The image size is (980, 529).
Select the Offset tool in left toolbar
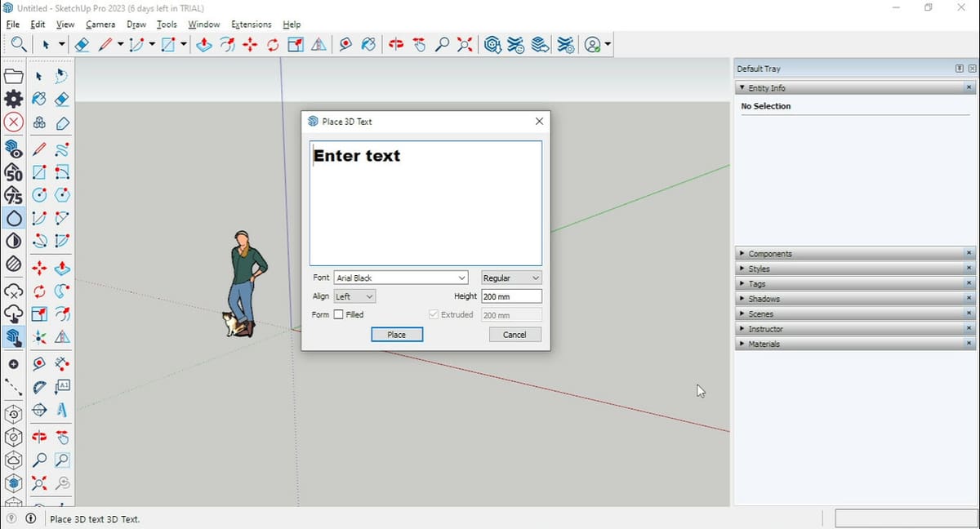pyautogui.click(x=62, y=313)
